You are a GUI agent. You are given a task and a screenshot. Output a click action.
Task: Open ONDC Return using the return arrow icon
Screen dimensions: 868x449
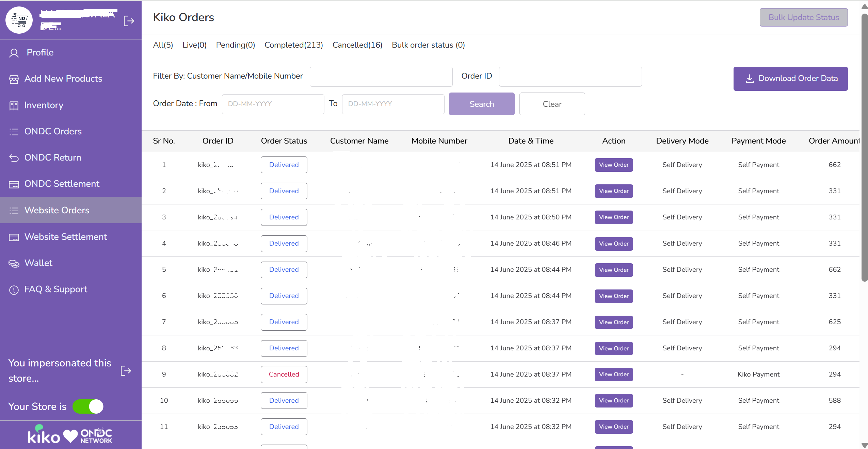coord(14,158)
